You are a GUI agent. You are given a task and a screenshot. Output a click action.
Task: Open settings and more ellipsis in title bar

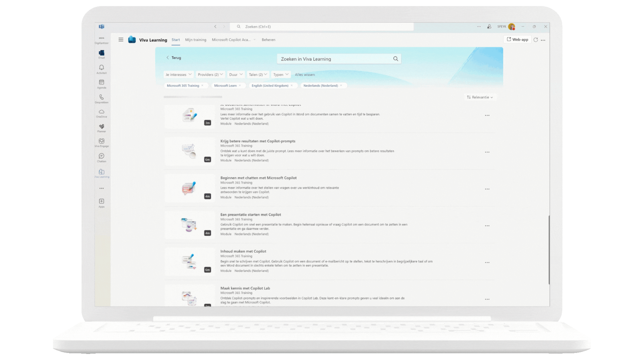click(x=479, y=26)
